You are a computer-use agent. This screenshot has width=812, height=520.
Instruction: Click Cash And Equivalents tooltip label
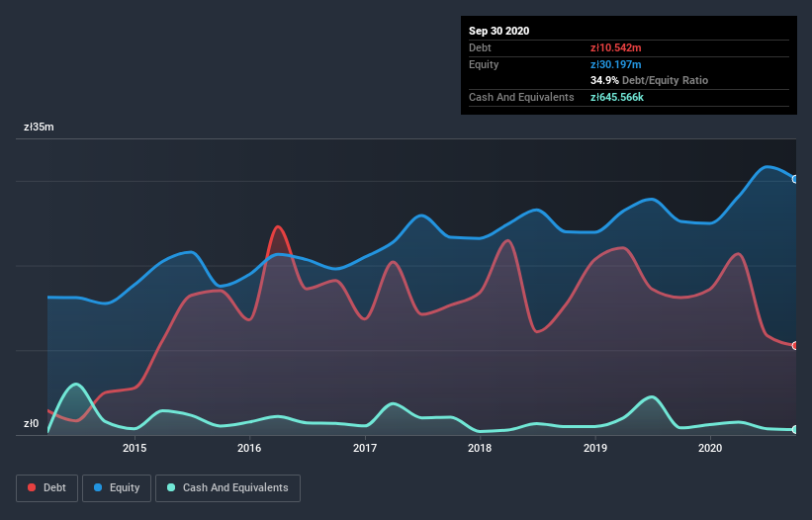[521, 97]
